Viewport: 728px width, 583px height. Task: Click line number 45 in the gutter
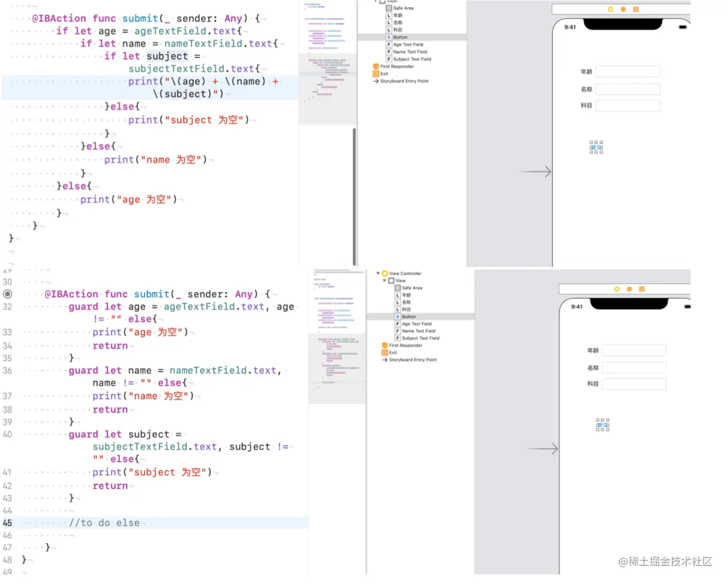(8, 523)
